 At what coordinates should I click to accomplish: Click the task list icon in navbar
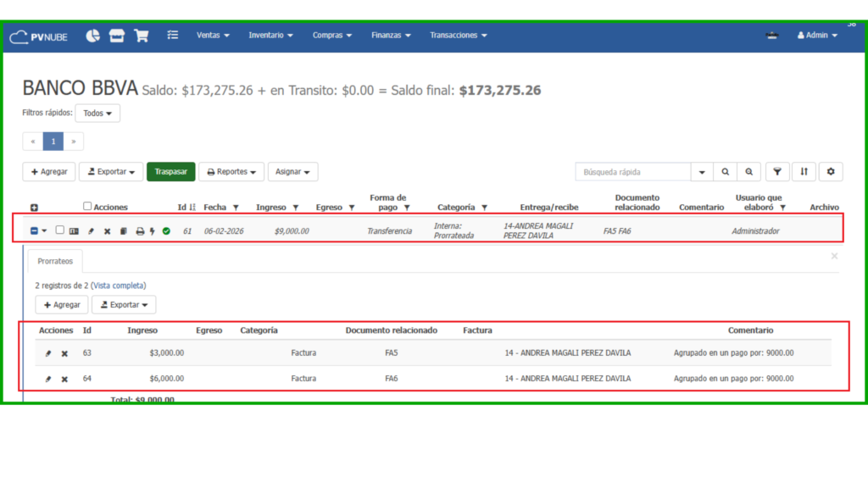[173, 36]
